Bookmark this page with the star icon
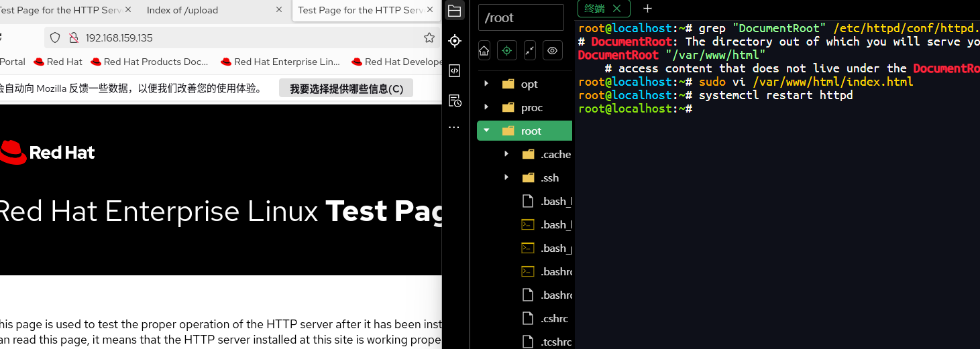This screenshot has width=980, height=349. point(429,38)
